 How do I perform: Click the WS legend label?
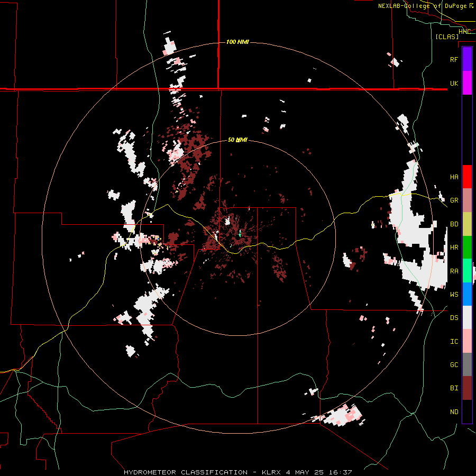[454, 295]
